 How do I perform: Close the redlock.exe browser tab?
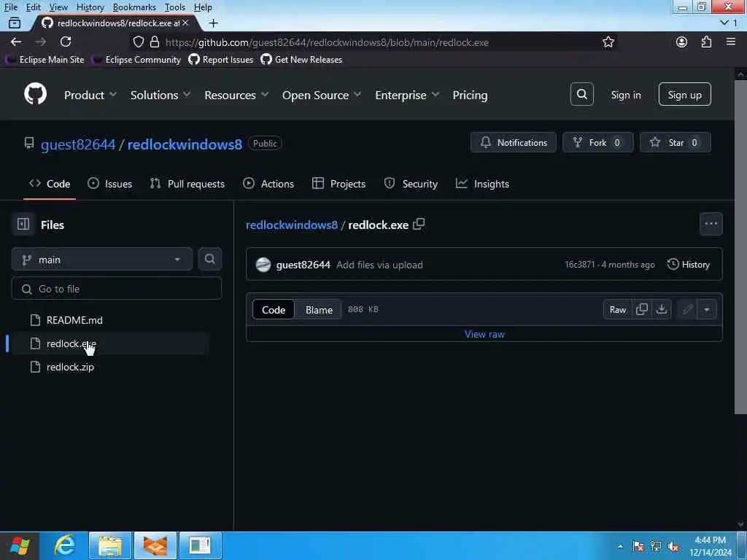click(185, 23)
